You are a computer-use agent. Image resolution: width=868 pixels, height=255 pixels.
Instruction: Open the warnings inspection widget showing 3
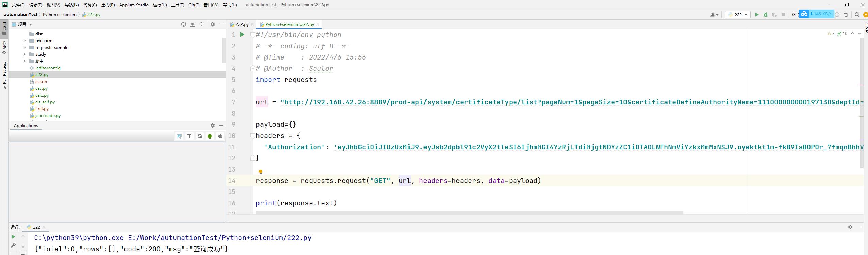[x=831, y=33]
